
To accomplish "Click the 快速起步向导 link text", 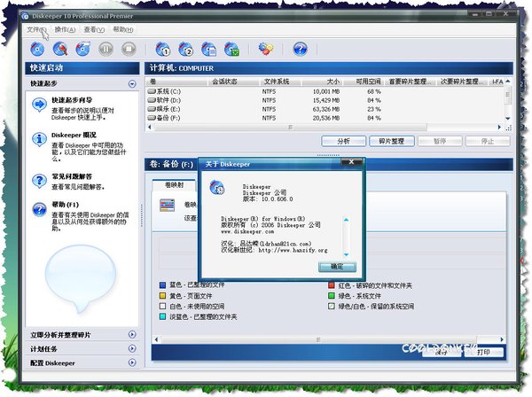I will click(72, 100).
